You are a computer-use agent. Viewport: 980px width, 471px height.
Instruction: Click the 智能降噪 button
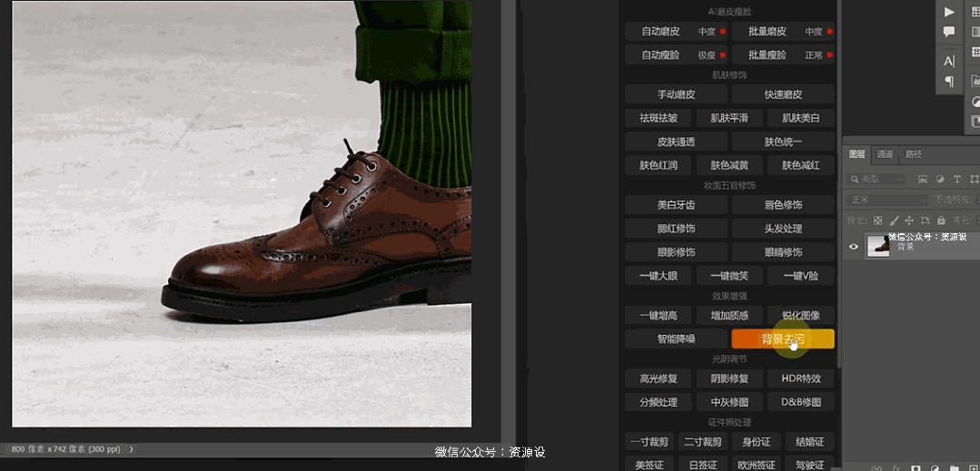tap(677, 339)
